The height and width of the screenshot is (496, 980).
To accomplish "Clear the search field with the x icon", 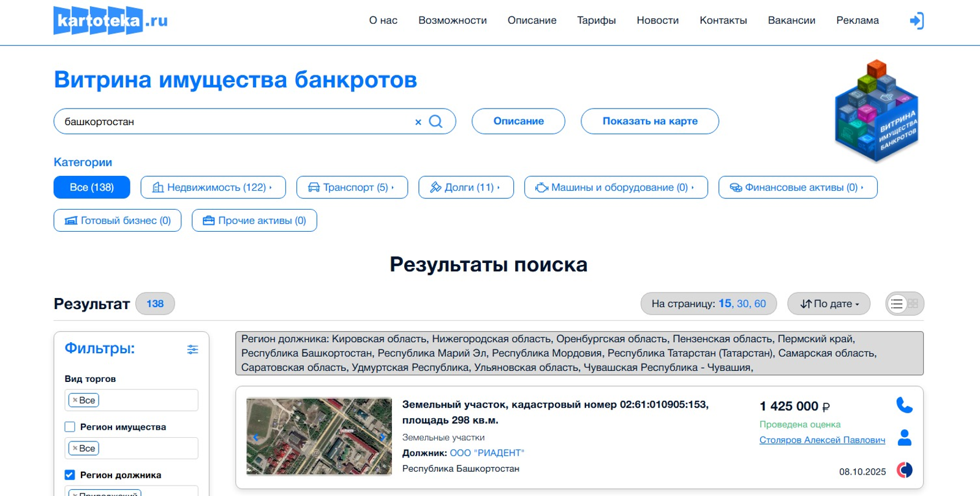I will pos(418,122).
